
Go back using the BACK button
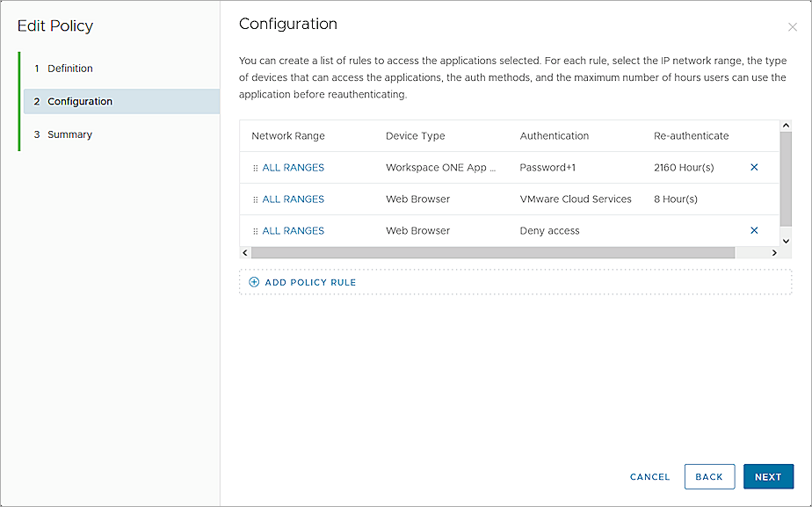pyautogui.click(x=709, y=476)
